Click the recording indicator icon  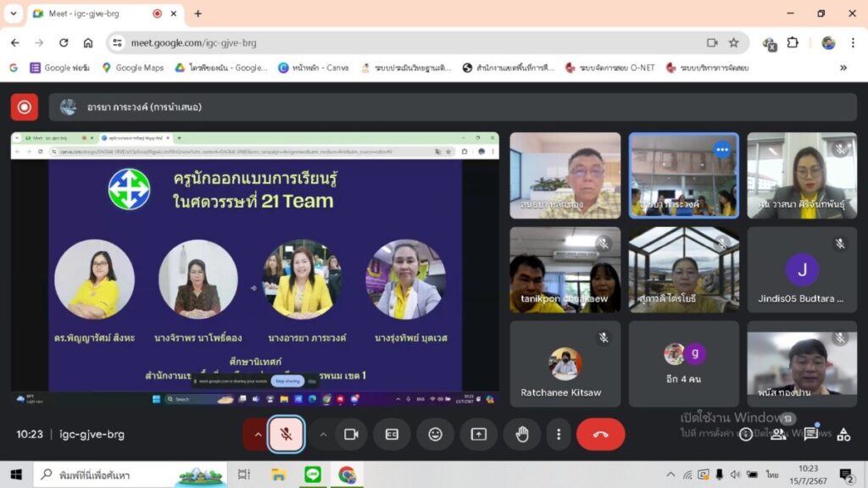[x=25, y=107]
